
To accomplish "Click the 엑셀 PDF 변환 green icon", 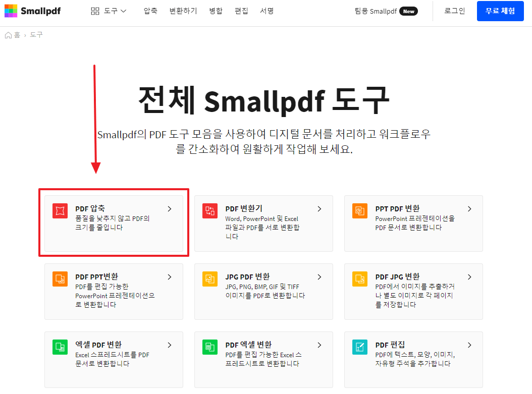I will pyautogui.click(x=60, y=347).
